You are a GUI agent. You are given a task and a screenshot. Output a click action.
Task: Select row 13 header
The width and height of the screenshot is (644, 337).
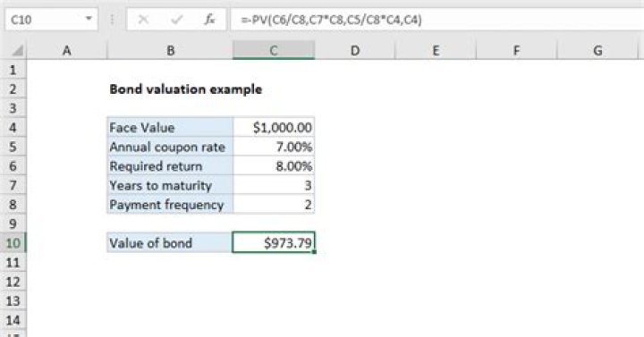click(x=13, y=301)
